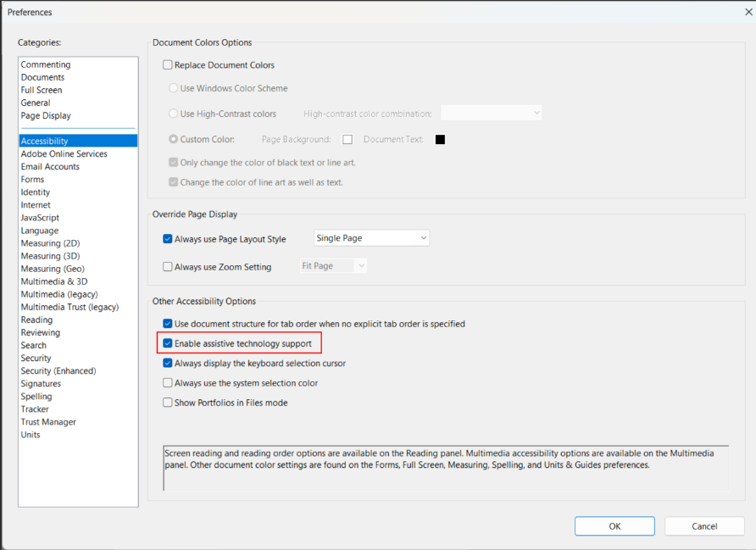Select Use Windows Color Scheme radio
The height and width of the screenshot is (550, 756).
173,88
